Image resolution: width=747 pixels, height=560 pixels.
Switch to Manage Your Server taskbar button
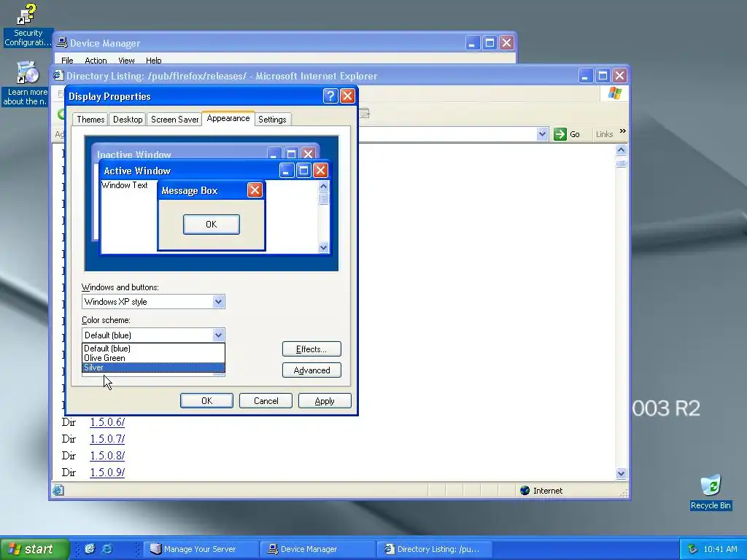(x=201, y=549)
